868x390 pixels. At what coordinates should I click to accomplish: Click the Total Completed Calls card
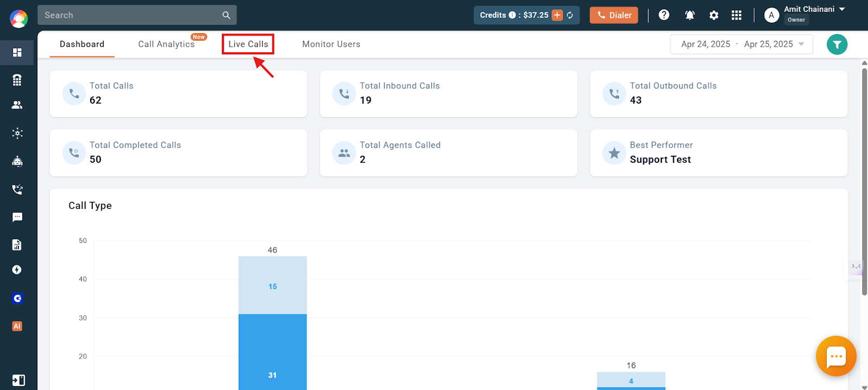click(x=178, y=153)
